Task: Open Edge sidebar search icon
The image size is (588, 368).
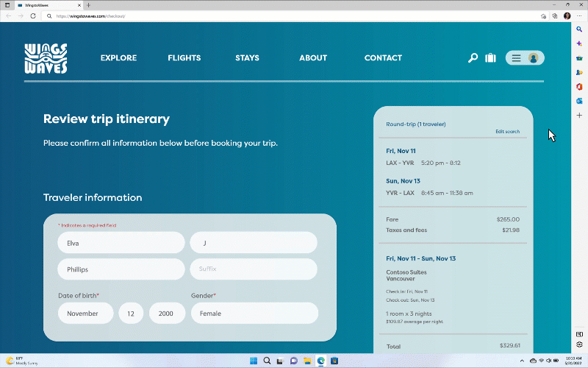Action: pos(579,29)
